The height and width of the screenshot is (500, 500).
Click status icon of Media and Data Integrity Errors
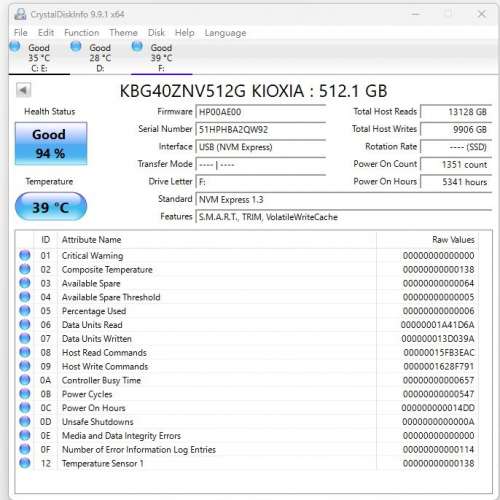[25, 435]
